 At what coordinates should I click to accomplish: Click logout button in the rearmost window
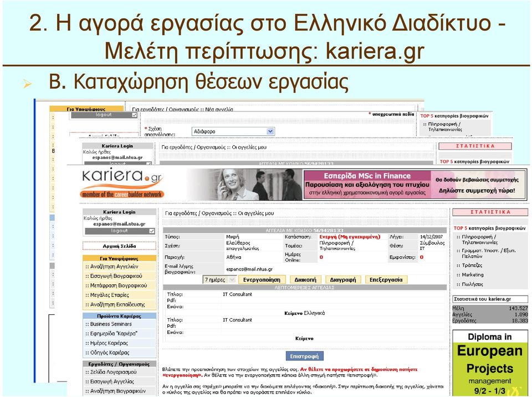(x=104, y=115)
